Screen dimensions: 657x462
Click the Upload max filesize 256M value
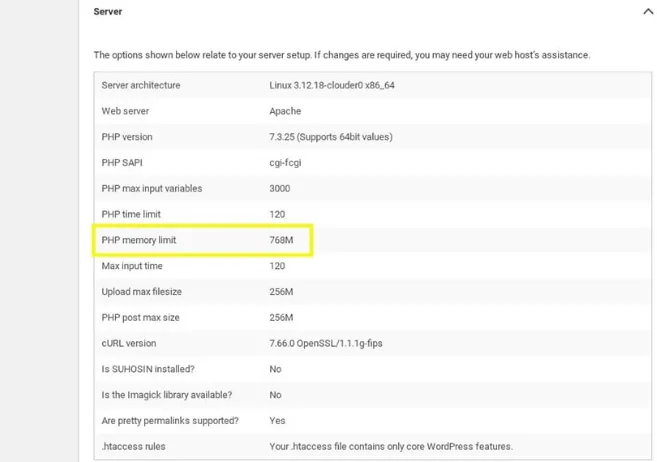point(281,292)
